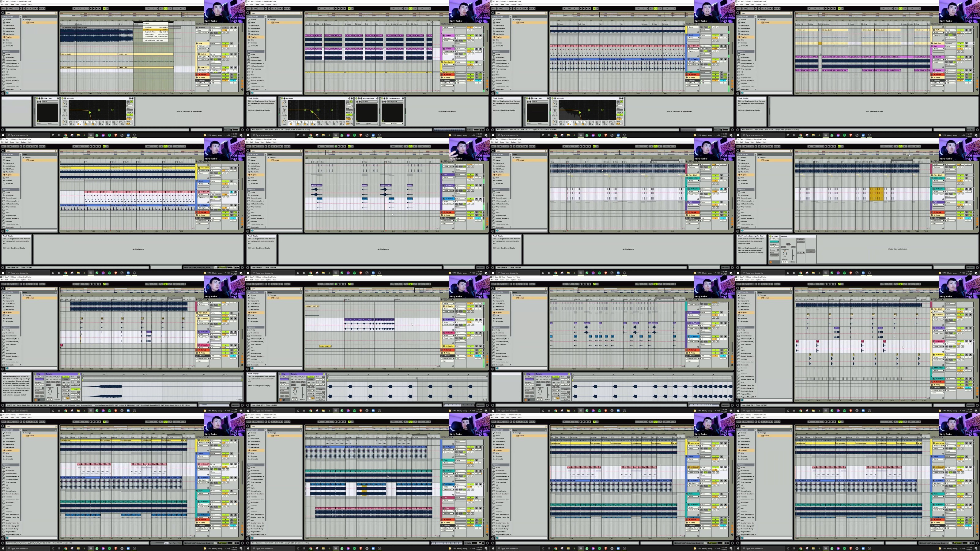
Task: Arm Arrangement Record in the Copy-menu frame
Action: click(x=97, y=9)
